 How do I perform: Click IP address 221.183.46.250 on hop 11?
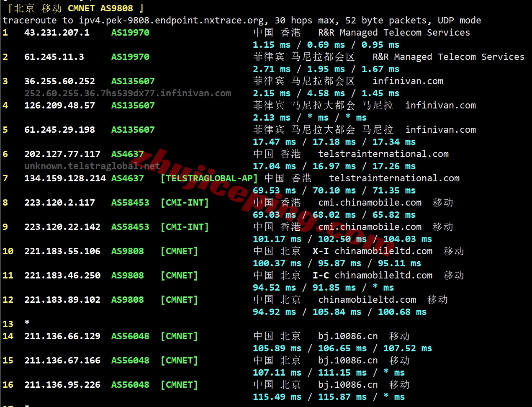click(62, 276)
